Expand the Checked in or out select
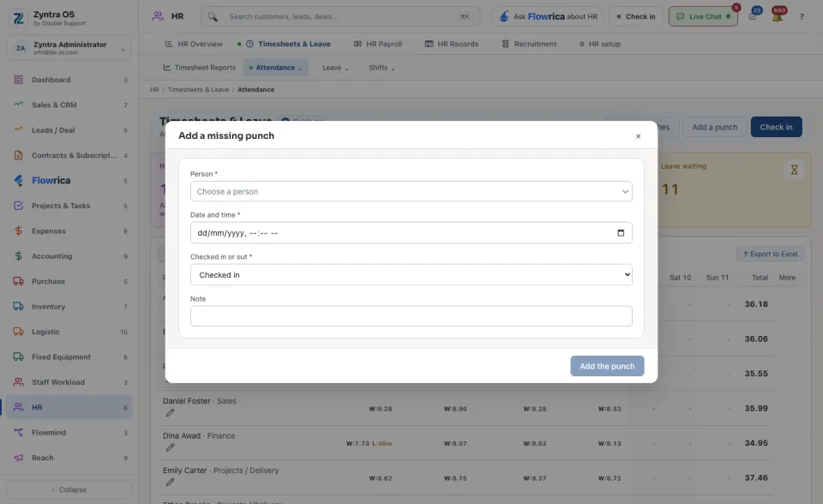The image size is (823, 504). tap(411, 275)
